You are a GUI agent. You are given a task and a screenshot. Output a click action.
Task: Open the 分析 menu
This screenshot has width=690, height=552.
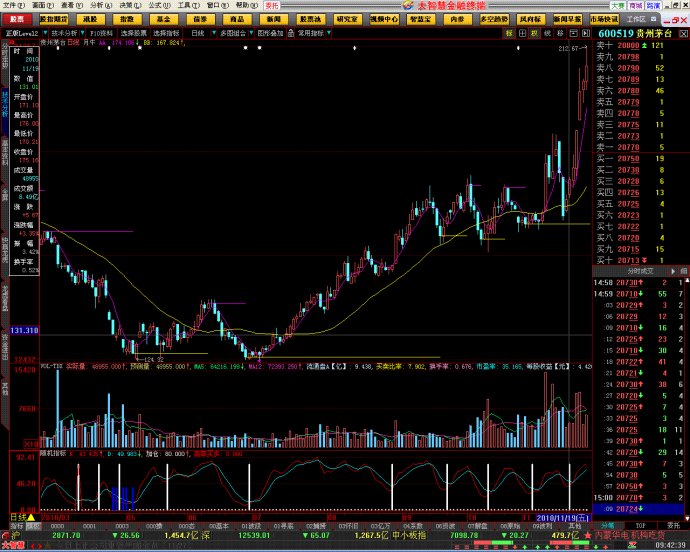[x=101, y=5]
